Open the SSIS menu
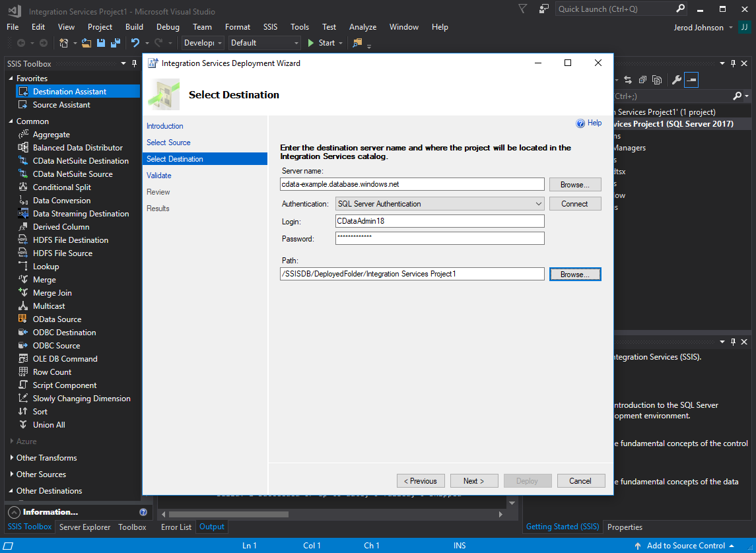Viewport: 756px width, 553px height. (x=270, y=27)
